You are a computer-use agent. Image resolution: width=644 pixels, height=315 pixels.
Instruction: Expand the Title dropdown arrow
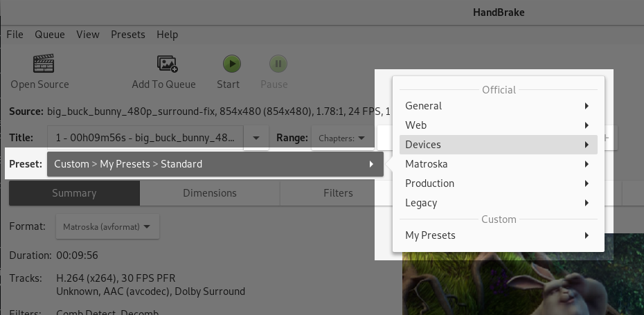[256, 138]
